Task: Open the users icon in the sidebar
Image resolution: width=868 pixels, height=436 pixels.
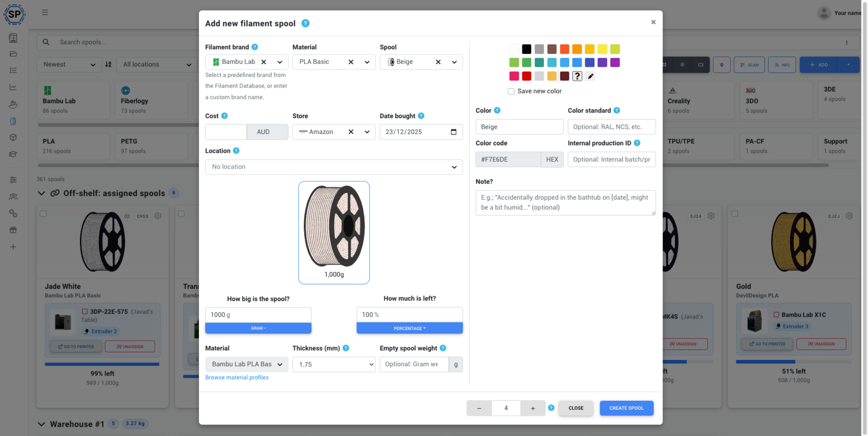Action: click(x=13, y=197)
